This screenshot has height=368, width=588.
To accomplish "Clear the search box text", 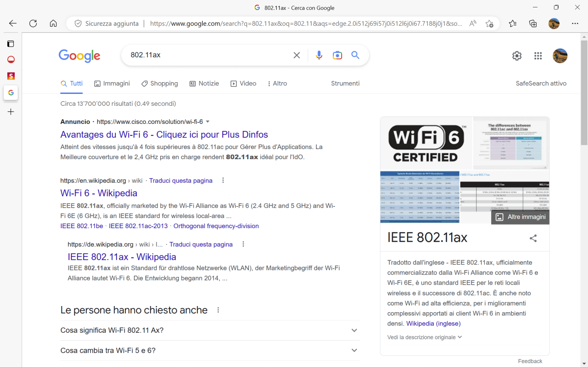I will pos(297,55).
